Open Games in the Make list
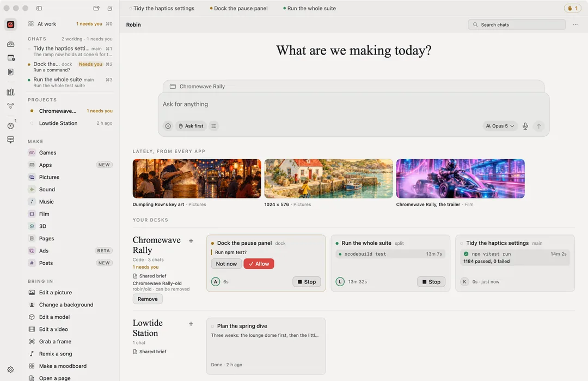This screenshot has width=588, height=381. [70, 153]
